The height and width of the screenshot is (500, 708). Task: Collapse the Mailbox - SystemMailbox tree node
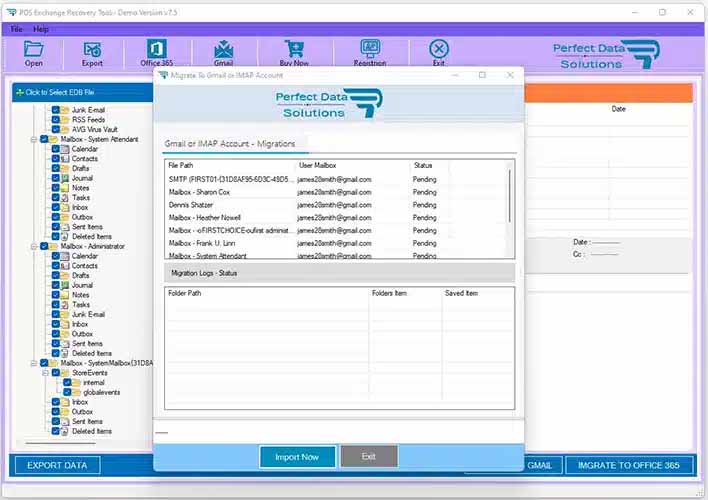34,363
